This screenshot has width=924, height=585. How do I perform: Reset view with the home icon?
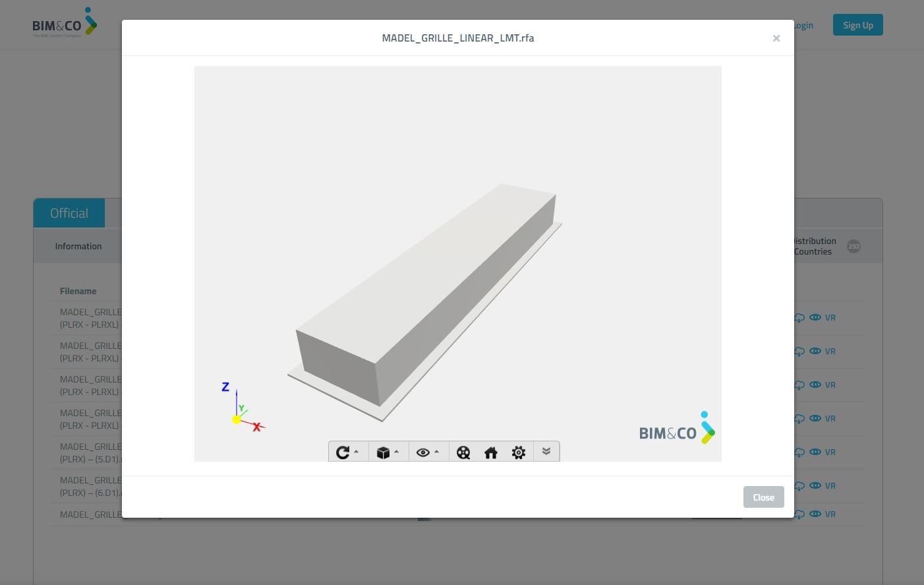coord(491,452)
